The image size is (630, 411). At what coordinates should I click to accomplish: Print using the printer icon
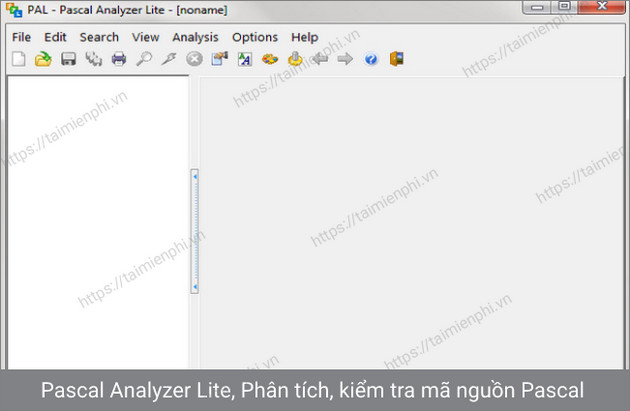[119, 59]
